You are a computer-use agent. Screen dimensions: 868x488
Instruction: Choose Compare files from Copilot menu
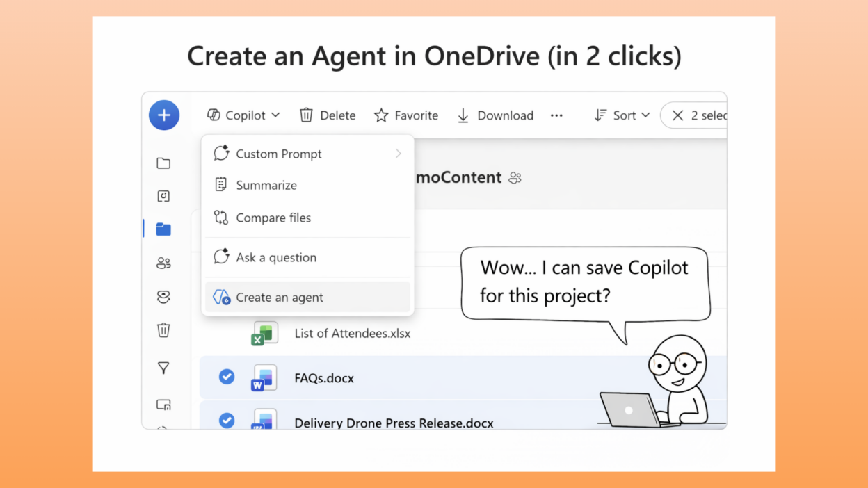(x=308, y=218)
